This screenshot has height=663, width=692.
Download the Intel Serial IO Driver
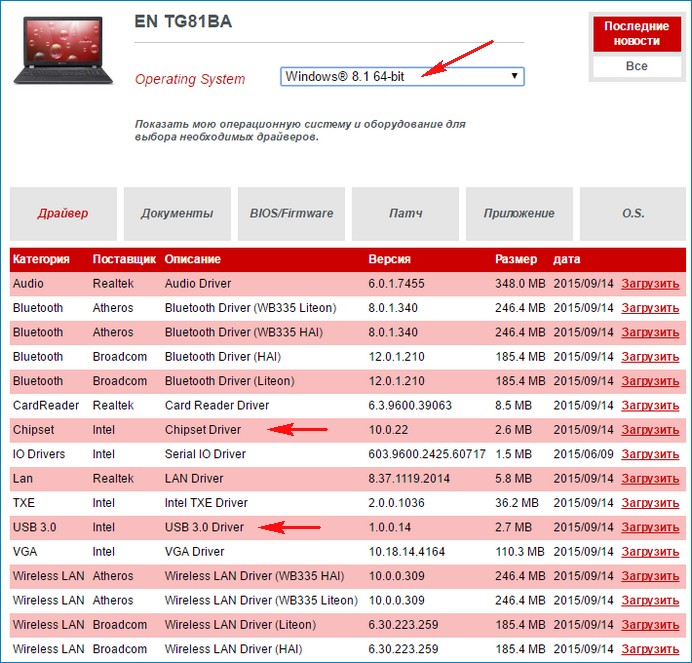tap(650, 454)
